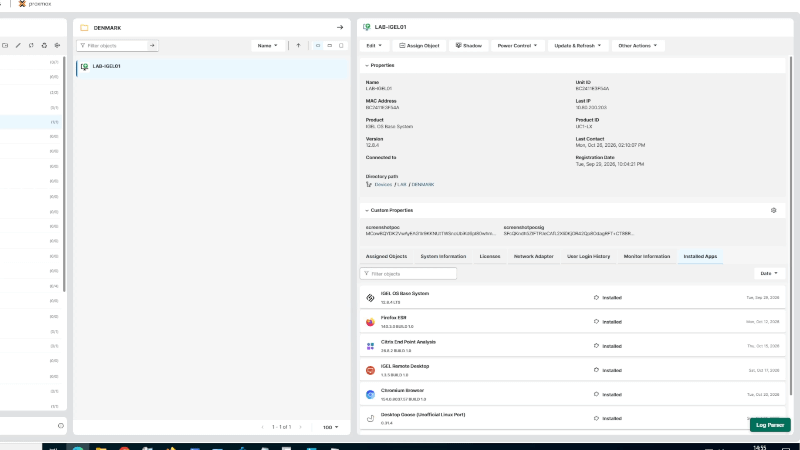Screen dimensions: 800x450
Task: Open Devices link in directory path
Action: (383, 185)
